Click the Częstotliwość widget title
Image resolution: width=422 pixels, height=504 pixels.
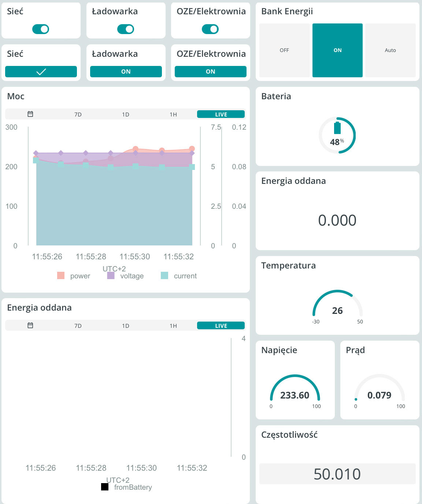coord(289,435)
